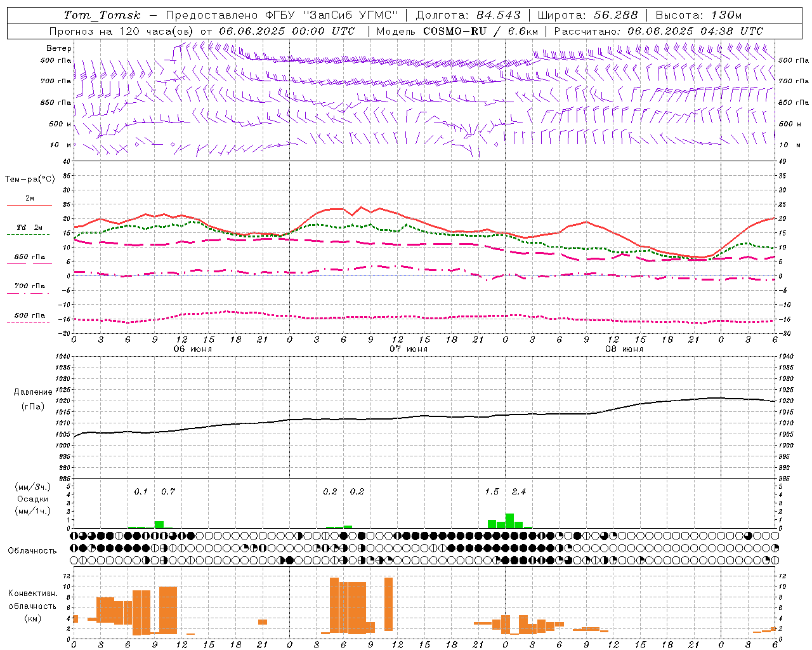Click the date label 07 июня
This screenshot has height=650, width=812.
click(x=409, y=349)
